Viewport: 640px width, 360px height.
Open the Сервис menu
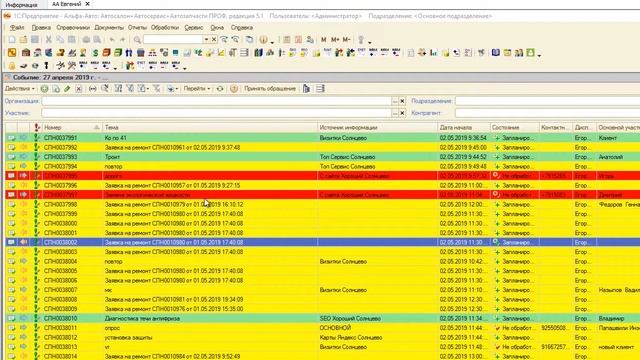pyautogui.click(x=194, y=28)
